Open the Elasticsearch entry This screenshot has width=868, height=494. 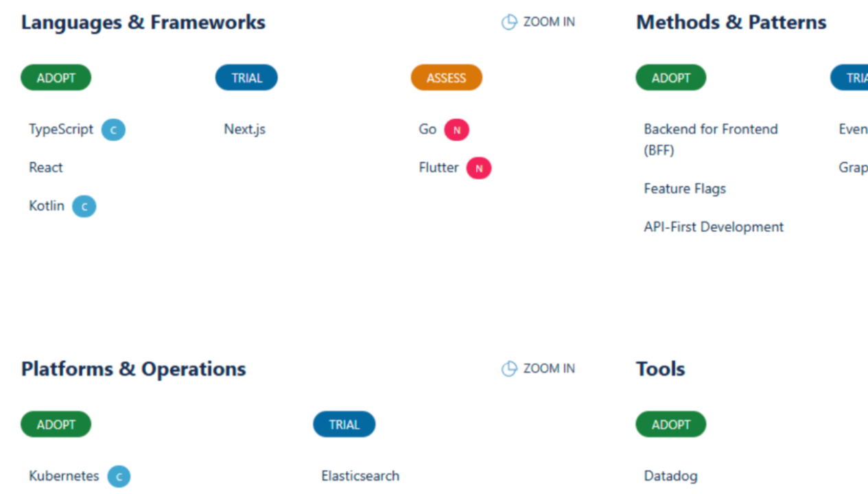pos(360,475)
